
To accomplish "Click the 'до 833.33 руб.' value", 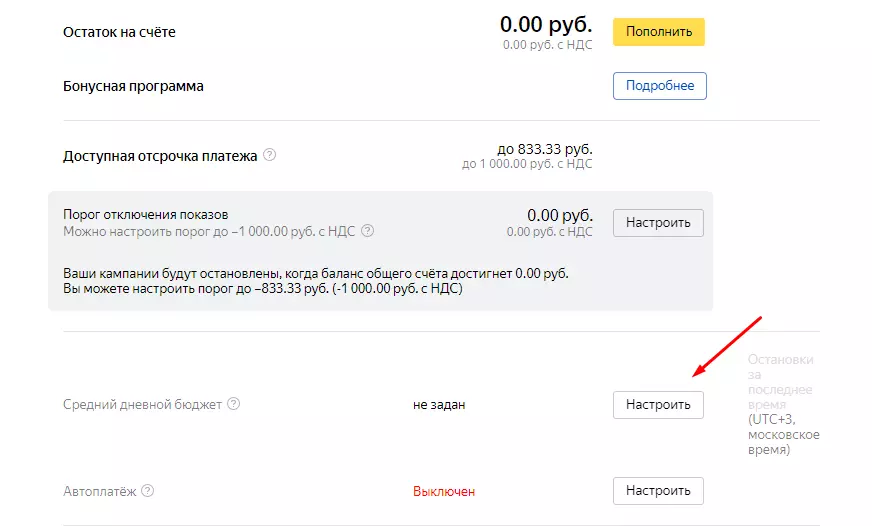I will (x=544, y=149).
